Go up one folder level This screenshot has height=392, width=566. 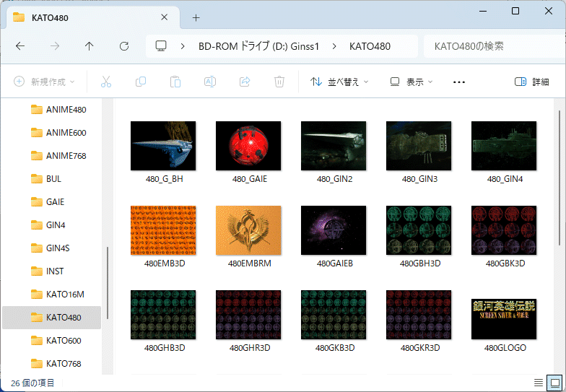90,46
